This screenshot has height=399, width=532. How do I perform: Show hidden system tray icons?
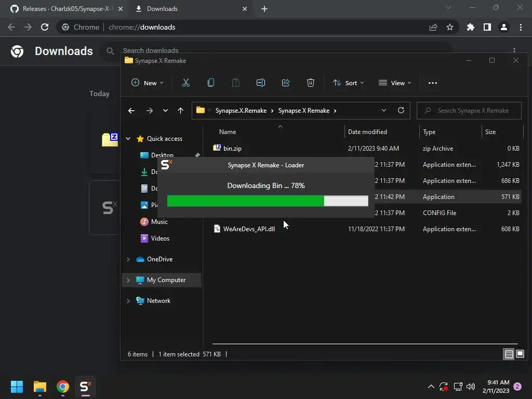click(x=431, y=387)
